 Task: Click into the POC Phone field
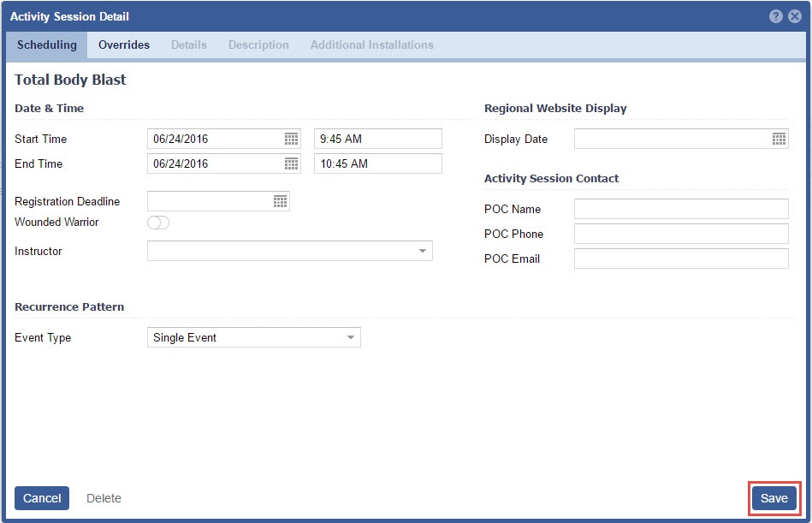[x=680, y=234]
